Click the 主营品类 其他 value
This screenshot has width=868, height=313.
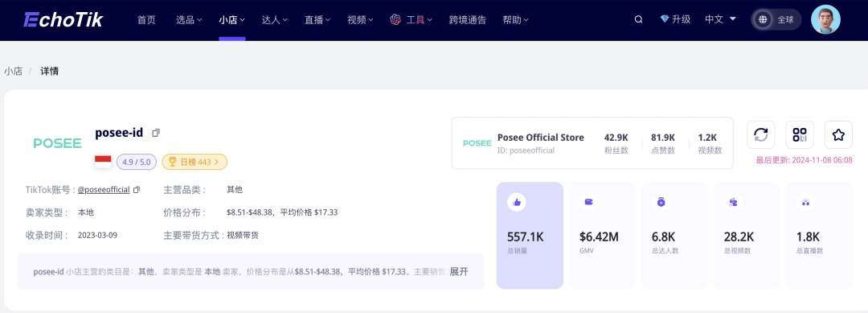pos(234,189)
